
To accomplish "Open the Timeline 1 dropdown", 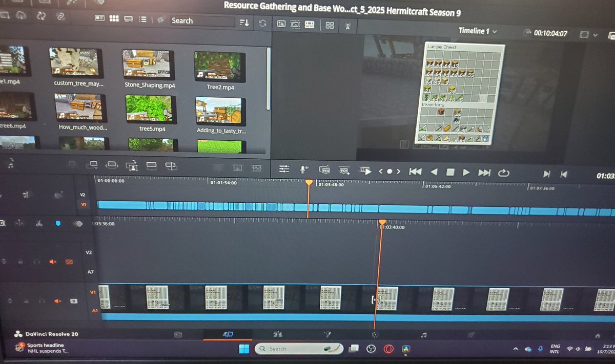I will tap(478, 31).
